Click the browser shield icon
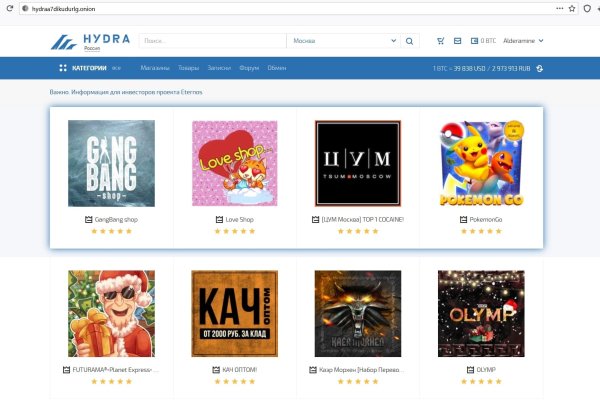The height and width of the screenshot is (400, 600). [586, 8]
